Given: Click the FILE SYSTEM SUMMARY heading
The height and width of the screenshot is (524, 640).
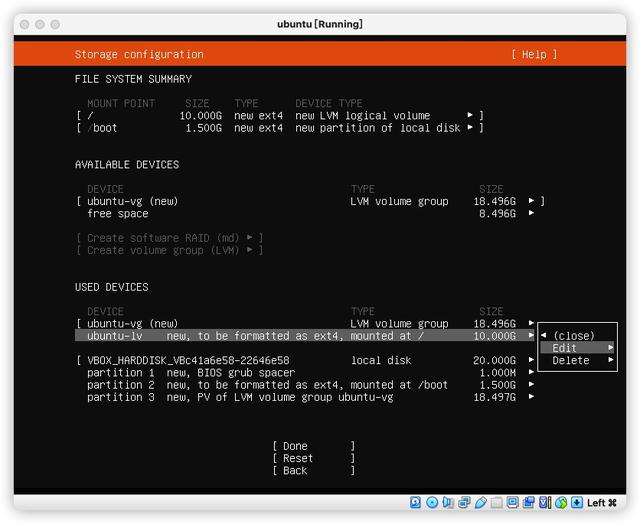Looking at the screenshot, I should tap(133, 79).
